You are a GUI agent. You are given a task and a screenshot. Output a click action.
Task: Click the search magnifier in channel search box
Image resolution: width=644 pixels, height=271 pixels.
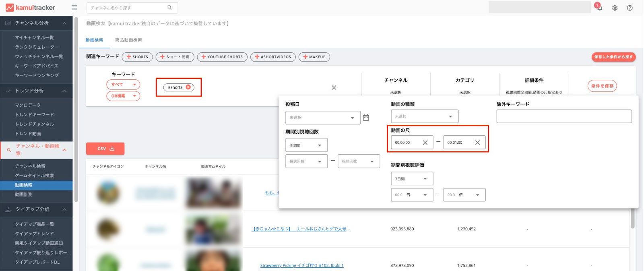(x=169, y=8)
